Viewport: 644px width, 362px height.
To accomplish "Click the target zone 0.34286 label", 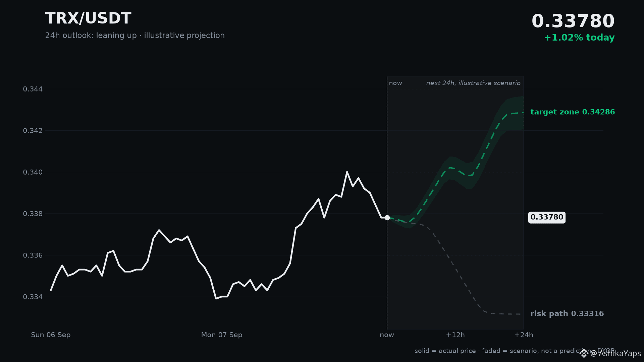I will (573, 112).
